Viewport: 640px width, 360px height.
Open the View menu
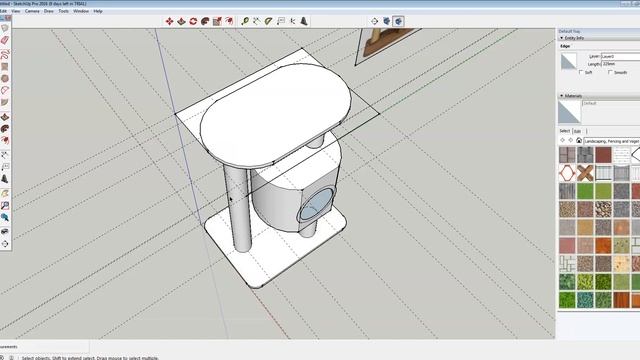[x=16, y=11]
